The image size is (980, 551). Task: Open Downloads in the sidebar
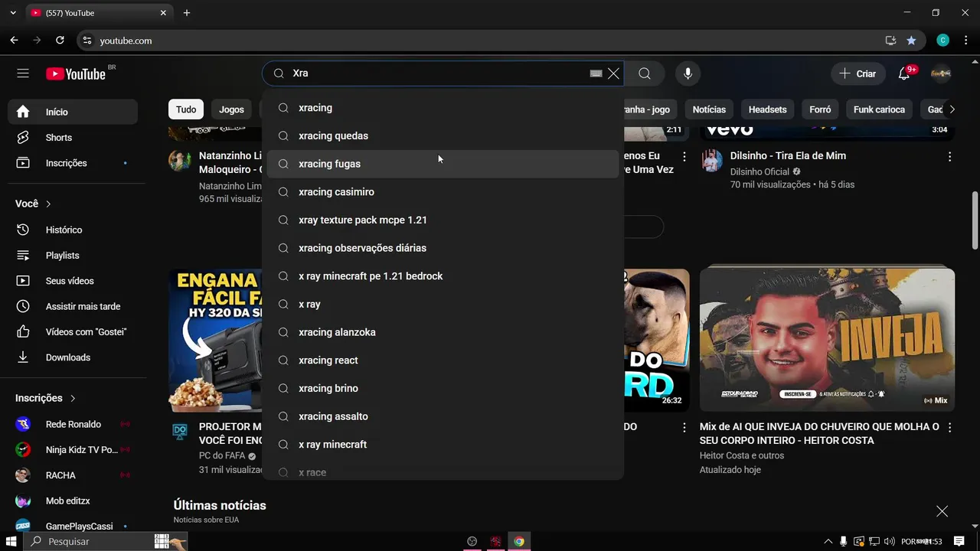pyautogui.click(x=73, y=357)
